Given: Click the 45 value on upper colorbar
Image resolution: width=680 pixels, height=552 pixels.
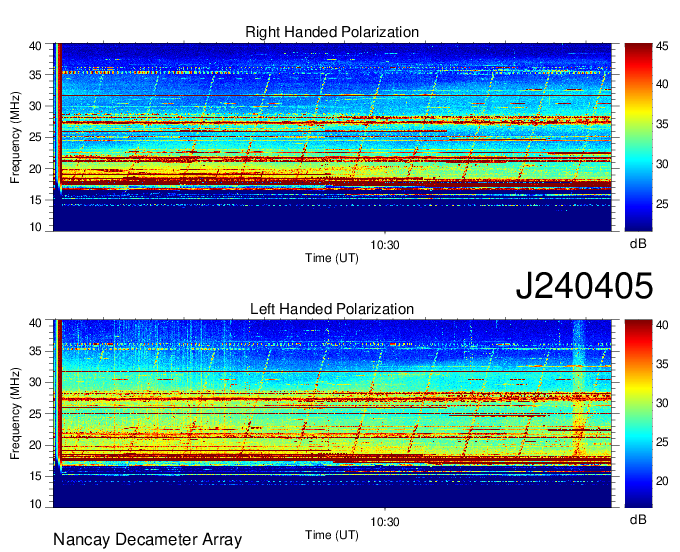Looking at the screenshot, I should pos(662,46).
